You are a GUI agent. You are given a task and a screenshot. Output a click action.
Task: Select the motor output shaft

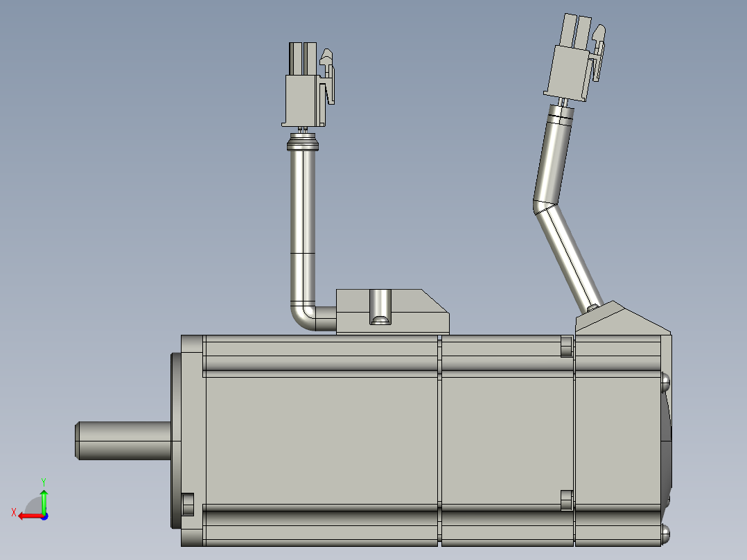(123, 441)
